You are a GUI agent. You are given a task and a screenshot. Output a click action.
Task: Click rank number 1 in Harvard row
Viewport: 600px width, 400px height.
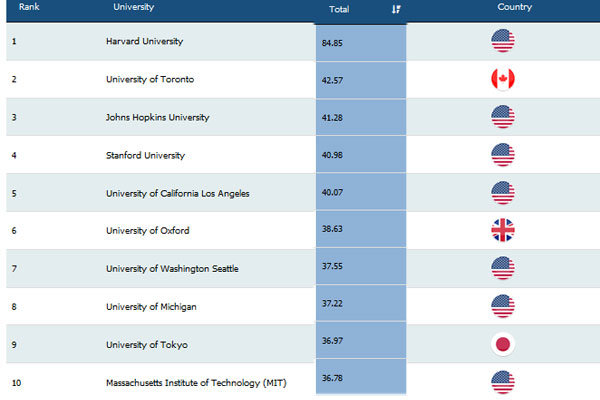click(x=14, y=41)
